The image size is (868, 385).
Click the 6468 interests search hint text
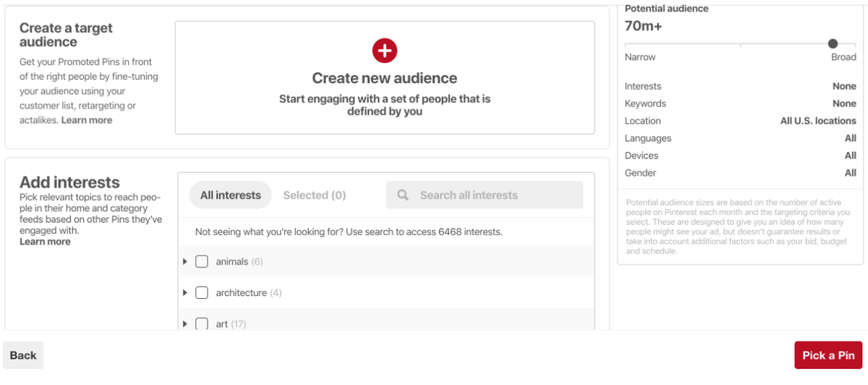click(x=349, y=232)
